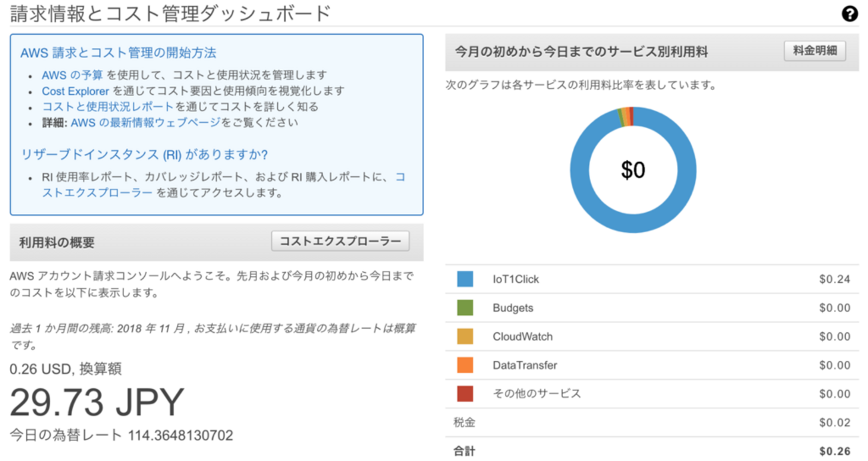Click the blue IoT1Click legend swatch

465,279
